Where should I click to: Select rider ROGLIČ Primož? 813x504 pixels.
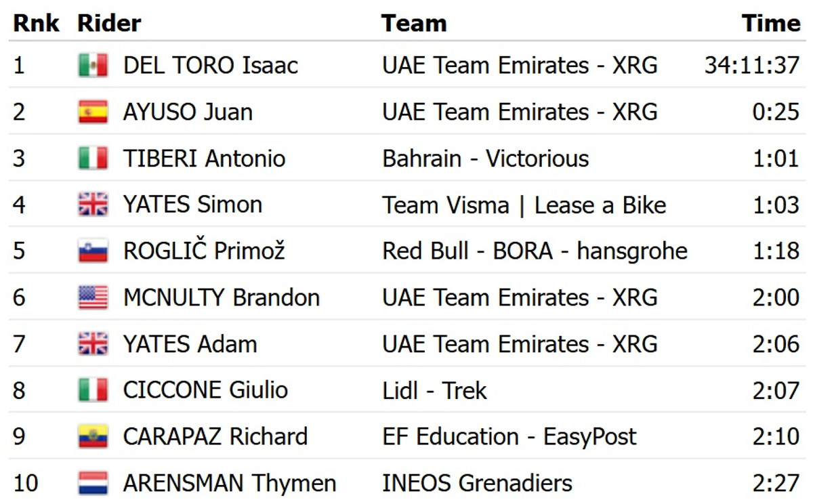(204, 251)
